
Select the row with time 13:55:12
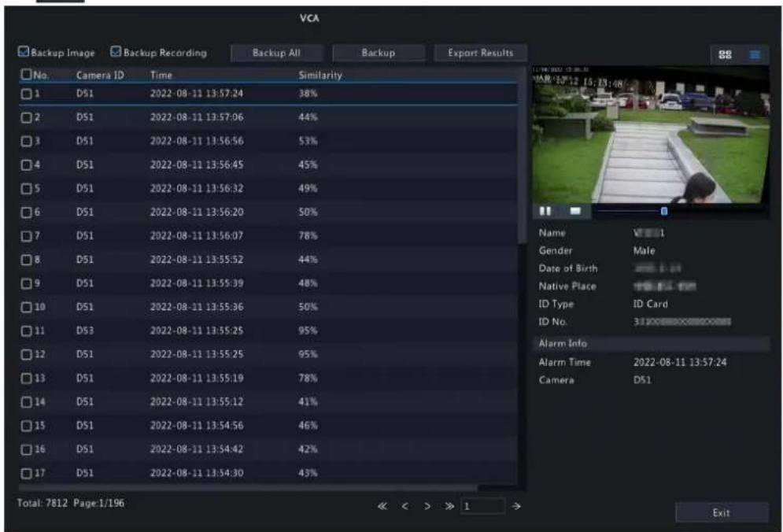click(268, 402)
